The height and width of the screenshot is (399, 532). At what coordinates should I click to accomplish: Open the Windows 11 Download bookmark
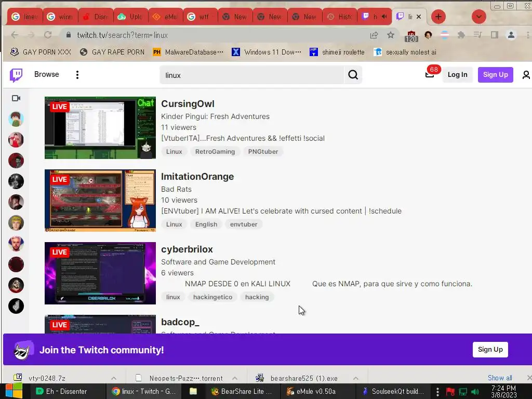point(267,52)
